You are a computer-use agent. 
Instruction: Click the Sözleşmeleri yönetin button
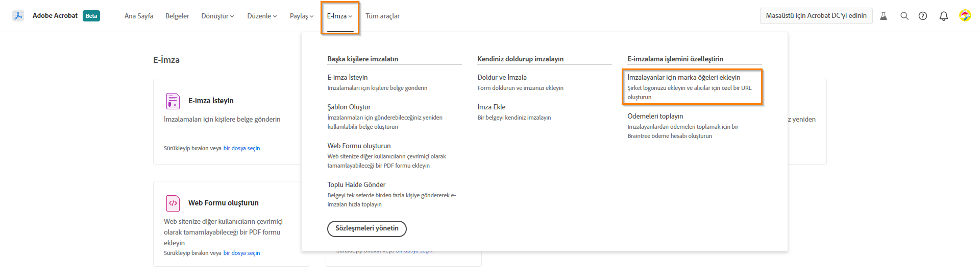coord(367,228)
